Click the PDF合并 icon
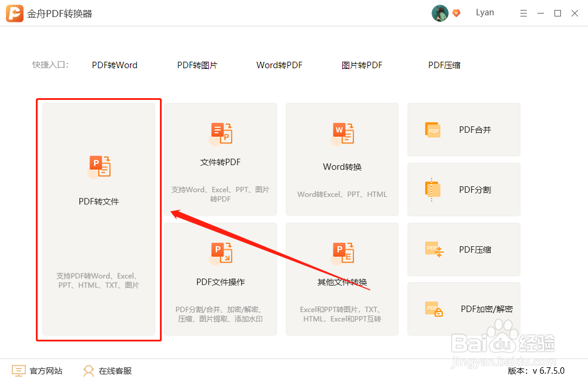 coord(433,130)
